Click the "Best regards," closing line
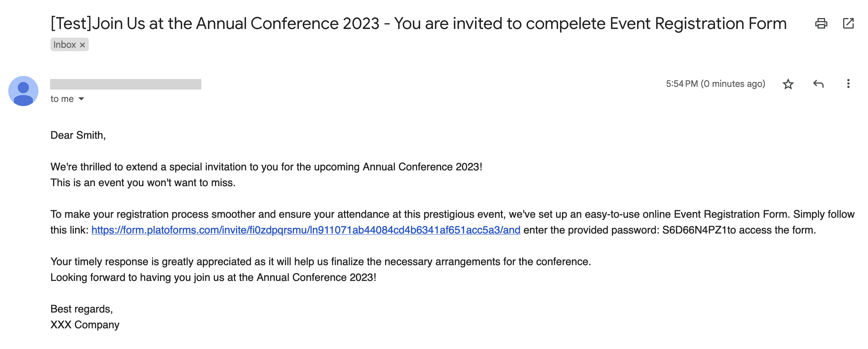Viewport: 868px width, 349px height. (x=81, y=309)
